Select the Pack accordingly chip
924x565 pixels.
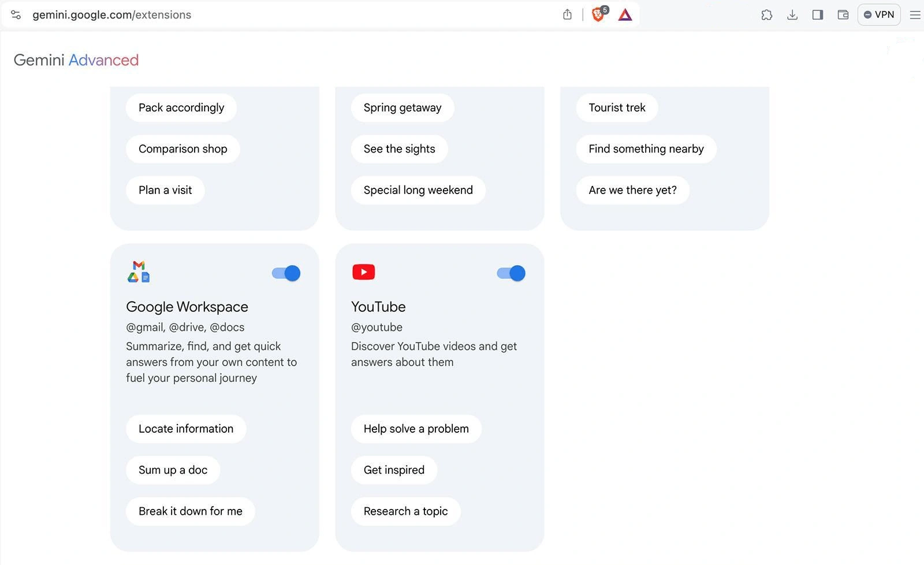pos(181,108)
